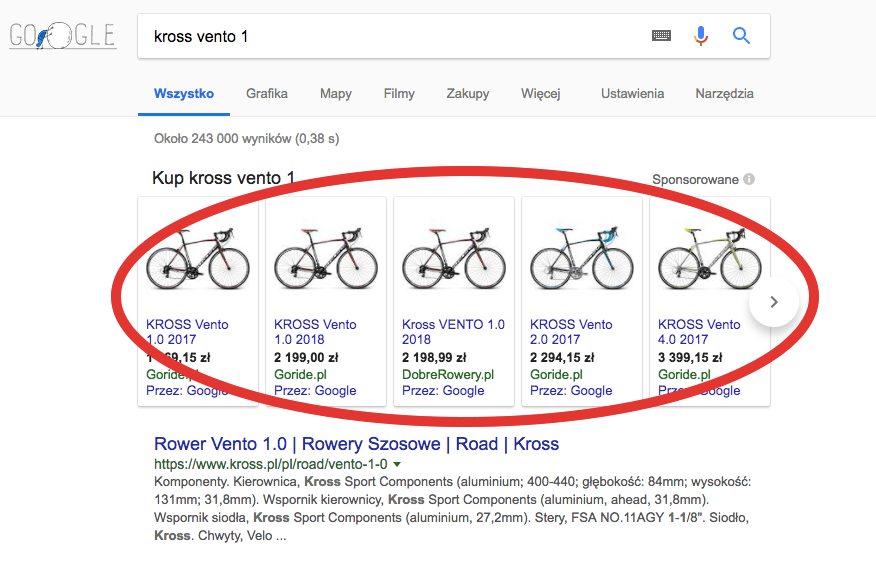Click Przez: Google on Vento 1.0 2018 Goride card
The image size is (876, 566).
315,391
